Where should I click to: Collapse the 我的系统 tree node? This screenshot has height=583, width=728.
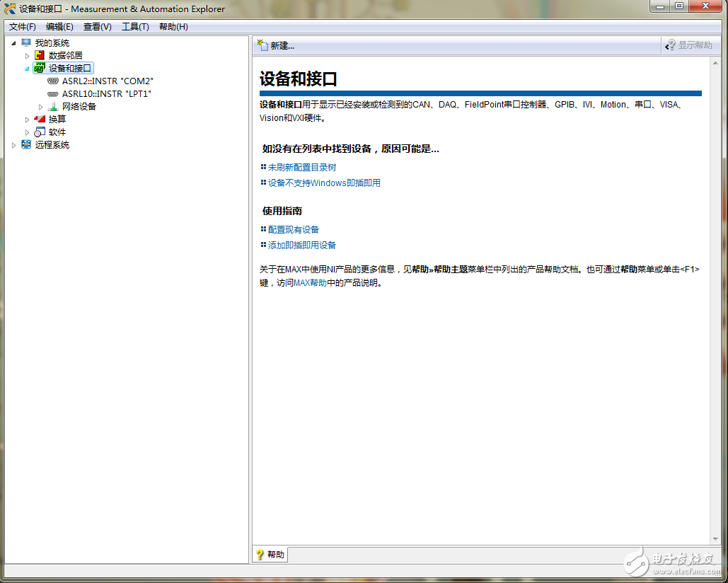click(13, 43)
